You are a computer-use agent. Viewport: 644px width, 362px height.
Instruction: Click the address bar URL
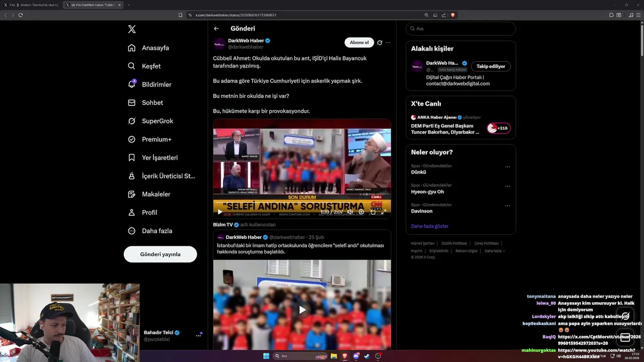click(236, 15)
